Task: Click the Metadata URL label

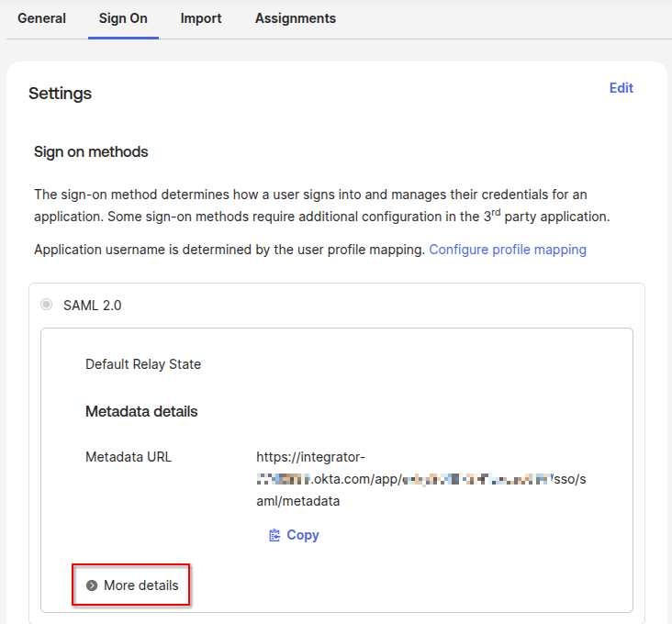Action: pyautogui.click(x=129, y=457)
